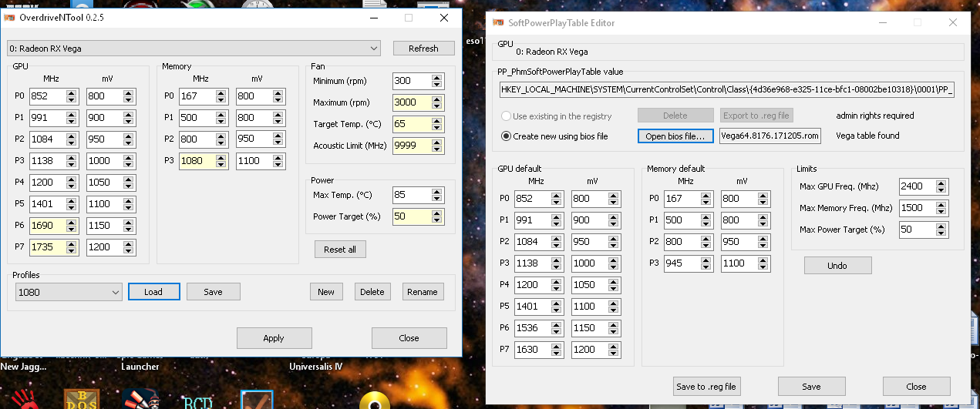The width and height of the screenshot is (980, 409).
Task: Click Close in SoftPowerPlayTable Editor
Action: coord(916,387)
